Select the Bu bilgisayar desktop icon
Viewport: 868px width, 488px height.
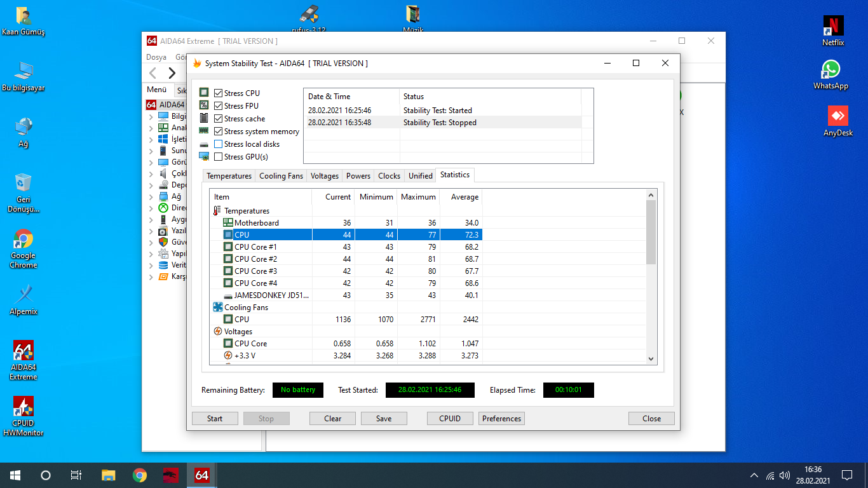coord(24,76)
